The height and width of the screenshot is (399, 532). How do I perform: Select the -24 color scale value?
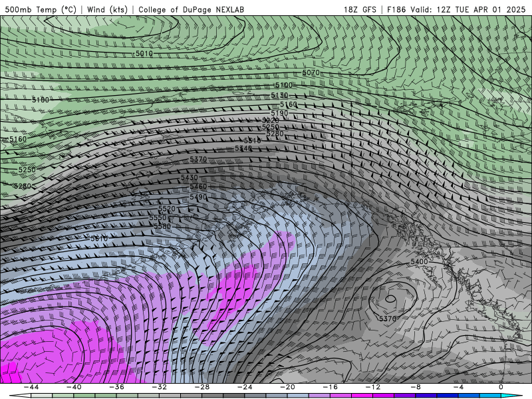(x=245, y=387)
